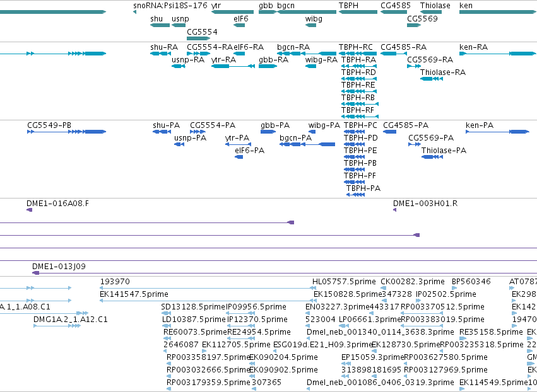Click the gbb-RA transcript label
This screenshot has width=537, height=392.
pyautogui.click(x=273, y=60)
